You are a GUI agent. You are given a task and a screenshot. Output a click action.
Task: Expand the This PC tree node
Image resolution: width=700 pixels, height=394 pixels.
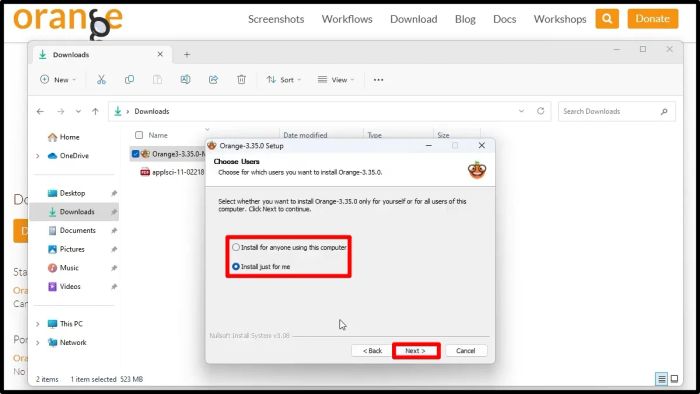click(38, 324)
